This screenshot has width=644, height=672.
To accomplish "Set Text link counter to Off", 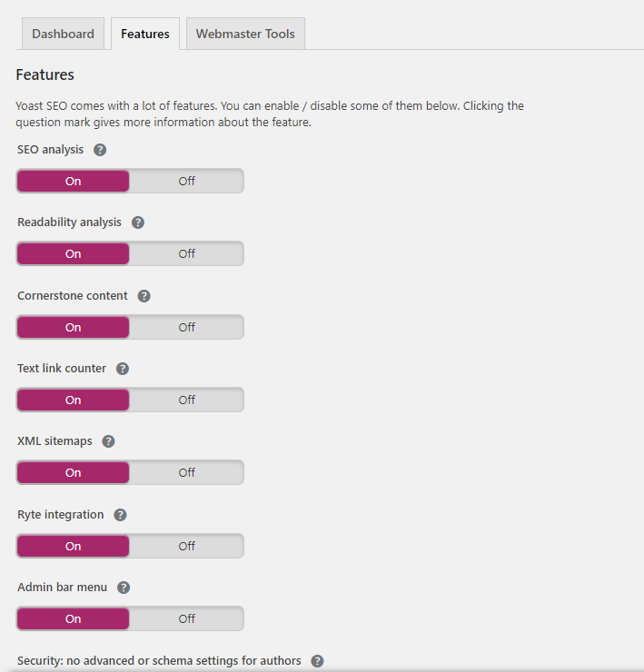I will pyautogui.click(x=186, y=400).
